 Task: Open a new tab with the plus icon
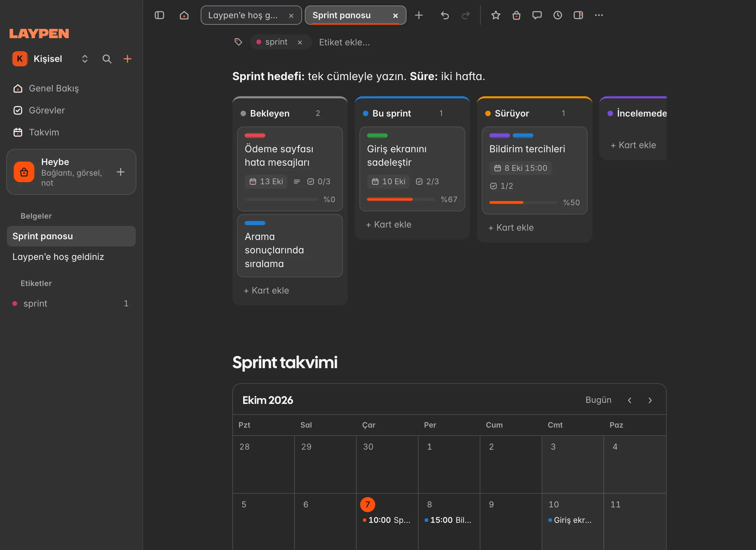[x=419, y=15]
